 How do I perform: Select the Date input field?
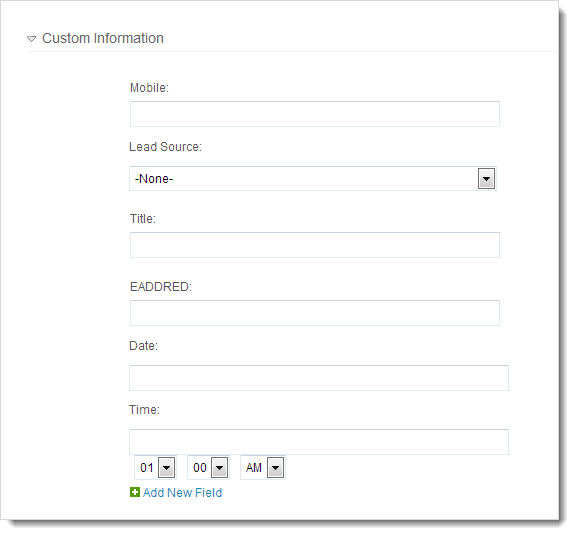coord(319,378)
